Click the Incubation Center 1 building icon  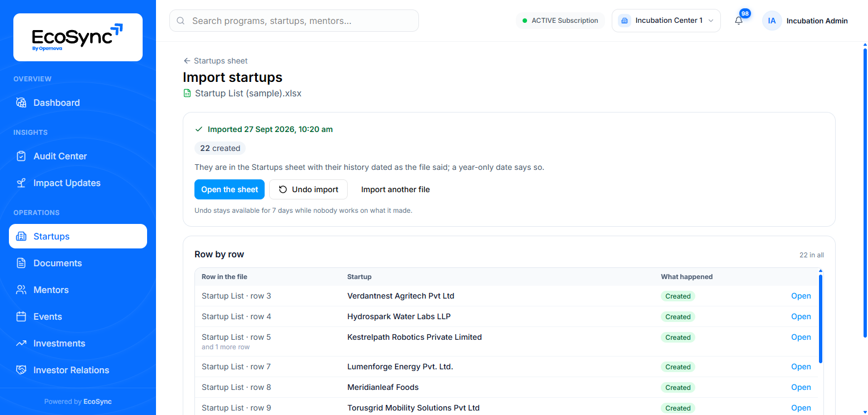(x=625, y=21)
